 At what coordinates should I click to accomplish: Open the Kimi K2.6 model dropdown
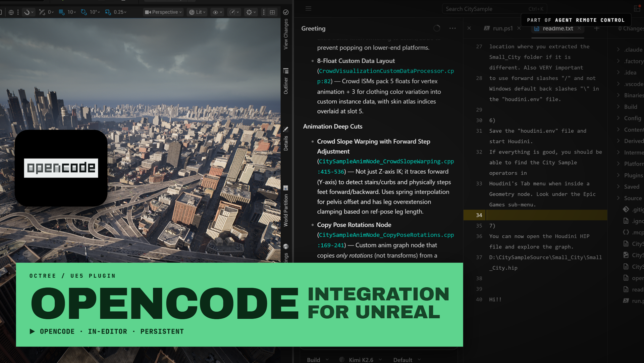pos(361,359)
